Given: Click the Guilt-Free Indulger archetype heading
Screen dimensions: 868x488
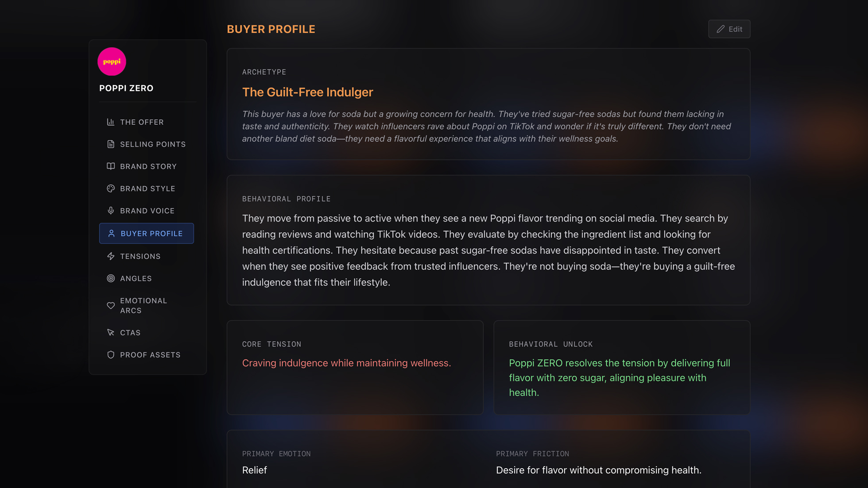Looking at the screenshot, I should (307, 92).
